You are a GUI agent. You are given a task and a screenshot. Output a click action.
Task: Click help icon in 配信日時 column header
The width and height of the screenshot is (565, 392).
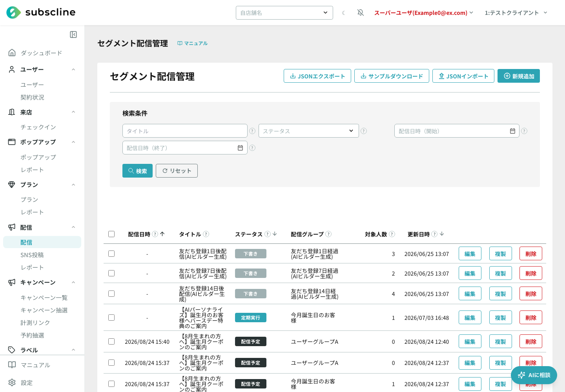(155, 234)
